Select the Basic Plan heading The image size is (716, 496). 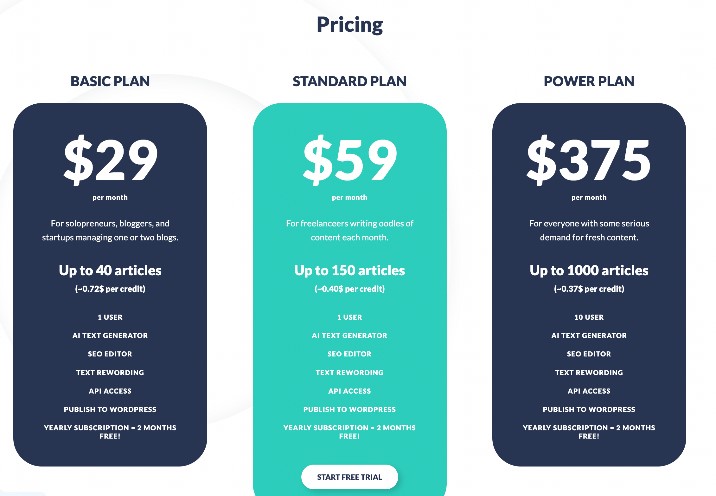pos(110,81)
